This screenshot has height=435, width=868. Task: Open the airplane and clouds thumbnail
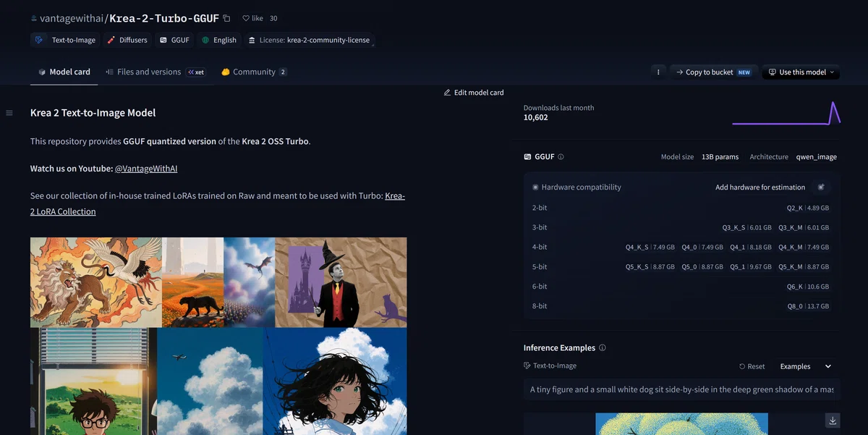[x=210, y=381]
